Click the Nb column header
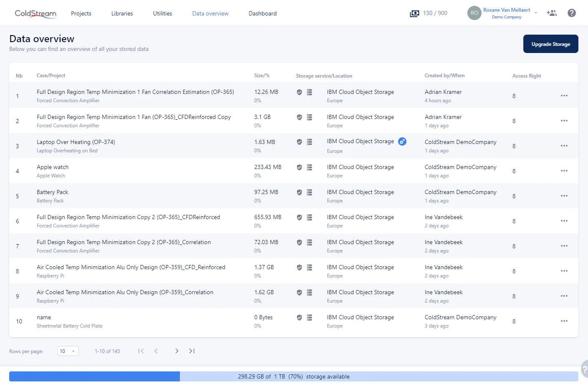Screen dimensions: 588x386 coord(19,76)
